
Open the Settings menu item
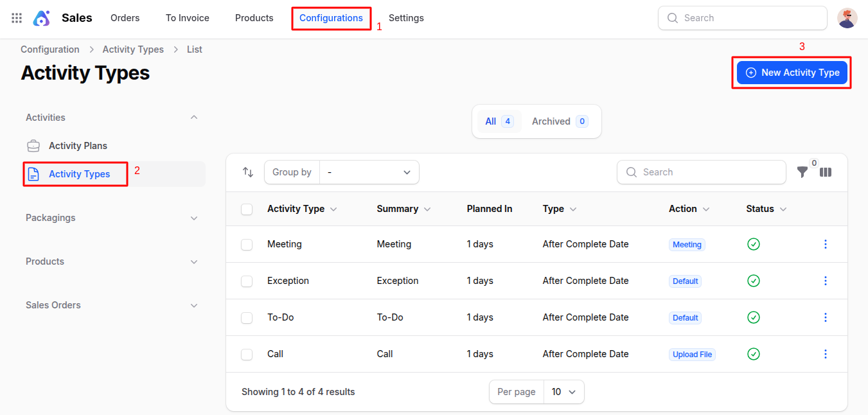pyautogui.click(x=406, y=18)
